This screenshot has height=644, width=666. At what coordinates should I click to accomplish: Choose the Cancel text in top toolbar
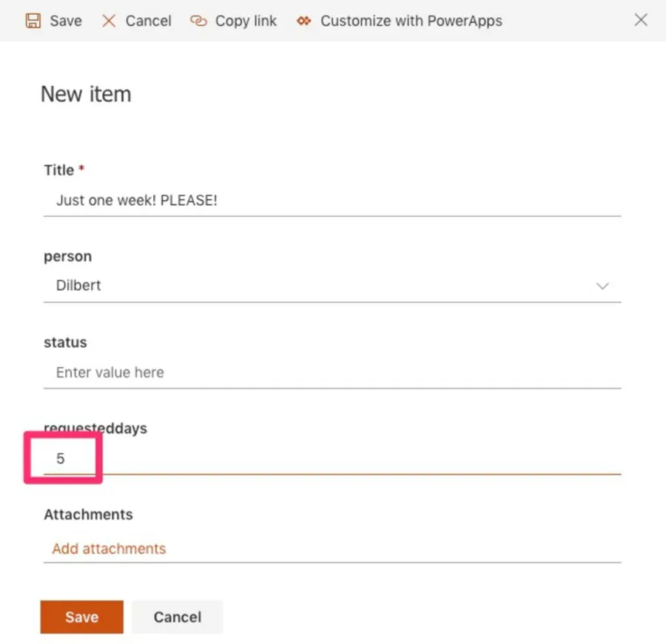[x=148, y=21]
